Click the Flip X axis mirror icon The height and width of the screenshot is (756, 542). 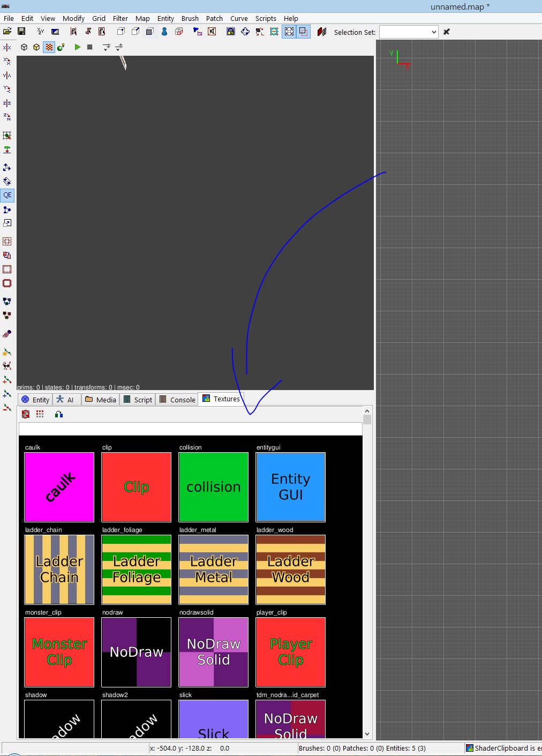coord(7,48)
